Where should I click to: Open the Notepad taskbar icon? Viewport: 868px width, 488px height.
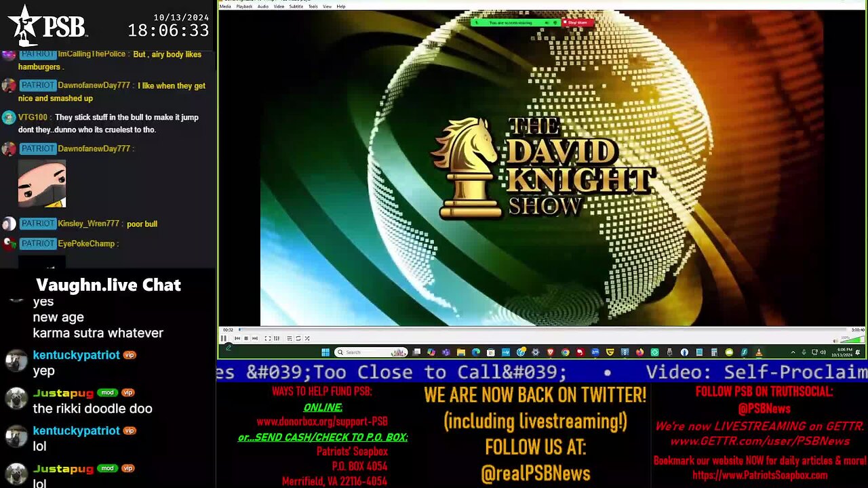point(699,352)
